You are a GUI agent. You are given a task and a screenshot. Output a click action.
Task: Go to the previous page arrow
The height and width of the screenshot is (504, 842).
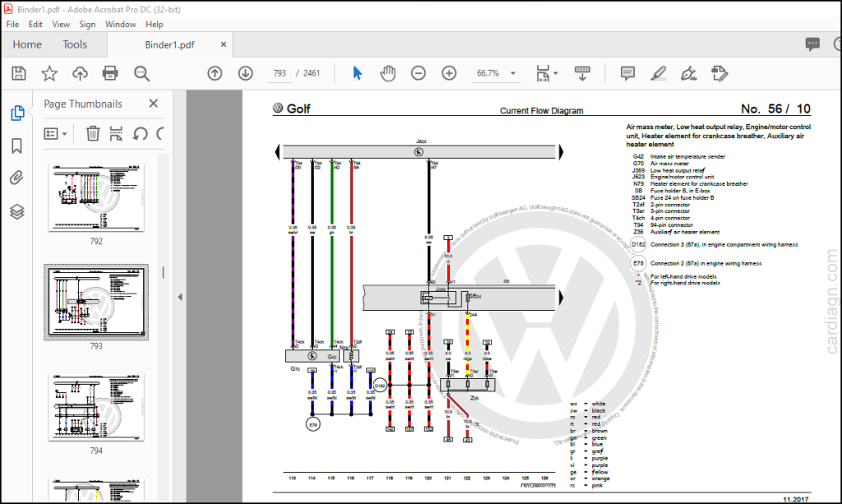coord(215,73)
